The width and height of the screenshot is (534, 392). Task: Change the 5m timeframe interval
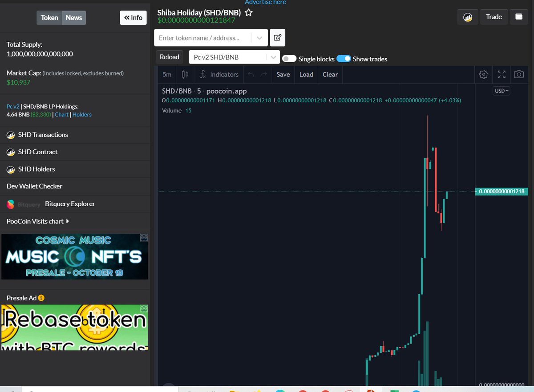tap(167, 74)
